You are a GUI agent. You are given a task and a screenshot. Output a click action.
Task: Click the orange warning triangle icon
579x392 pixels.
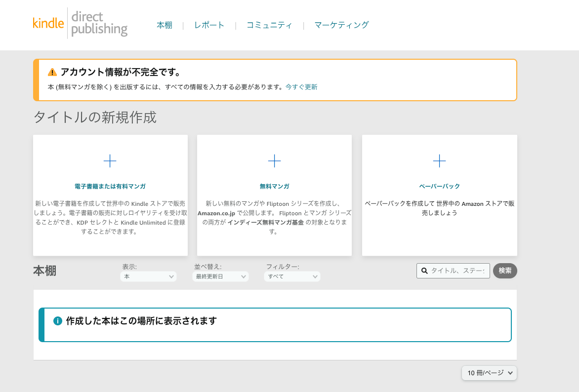(52, 72)
